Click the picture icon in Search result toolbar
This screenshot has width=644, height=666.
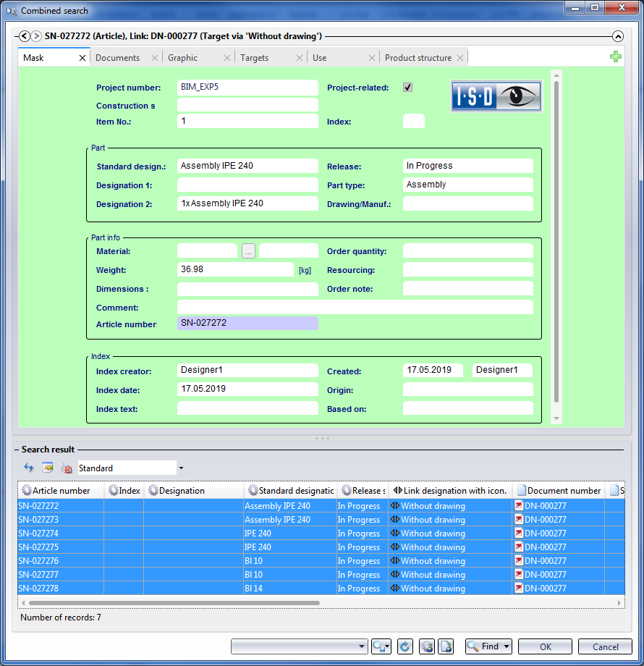48,468
